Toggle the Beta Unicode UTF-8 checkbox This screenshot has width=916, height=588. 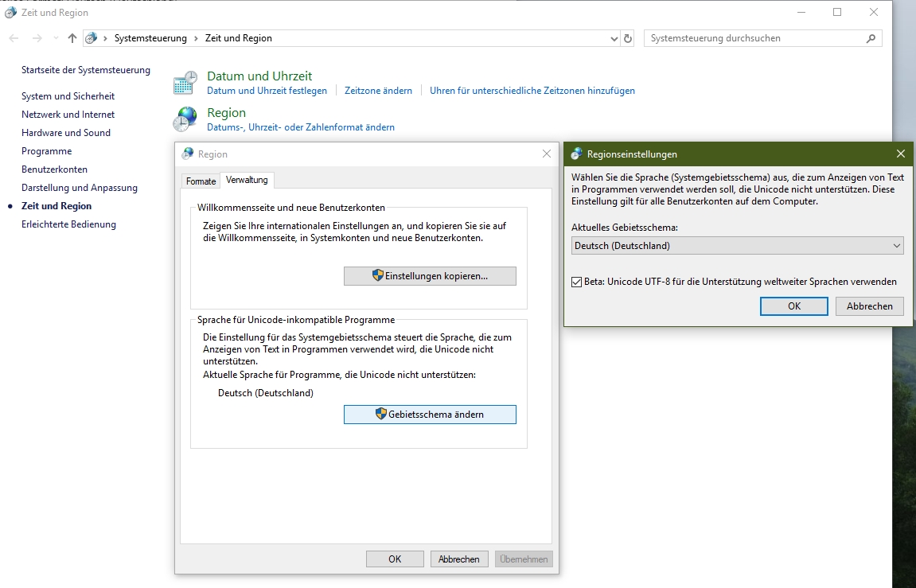point(577,282)
